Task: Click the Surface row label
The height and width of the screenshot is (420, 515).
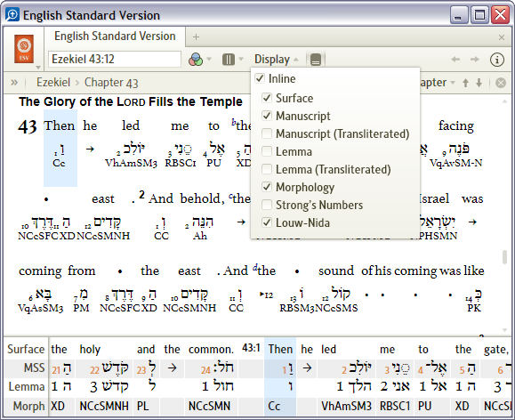Action: [26, 349]
